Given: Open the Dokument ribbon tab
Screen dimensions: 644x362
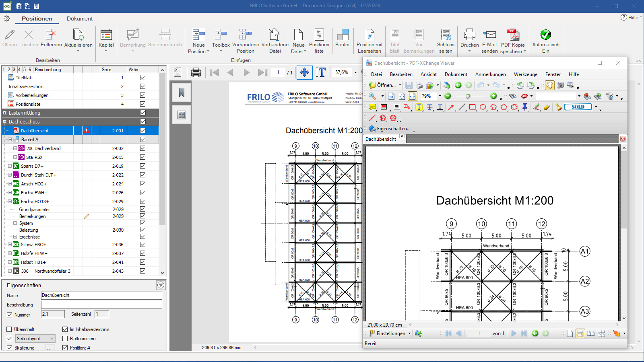Looking at the screenshot, I should point(80,19).
